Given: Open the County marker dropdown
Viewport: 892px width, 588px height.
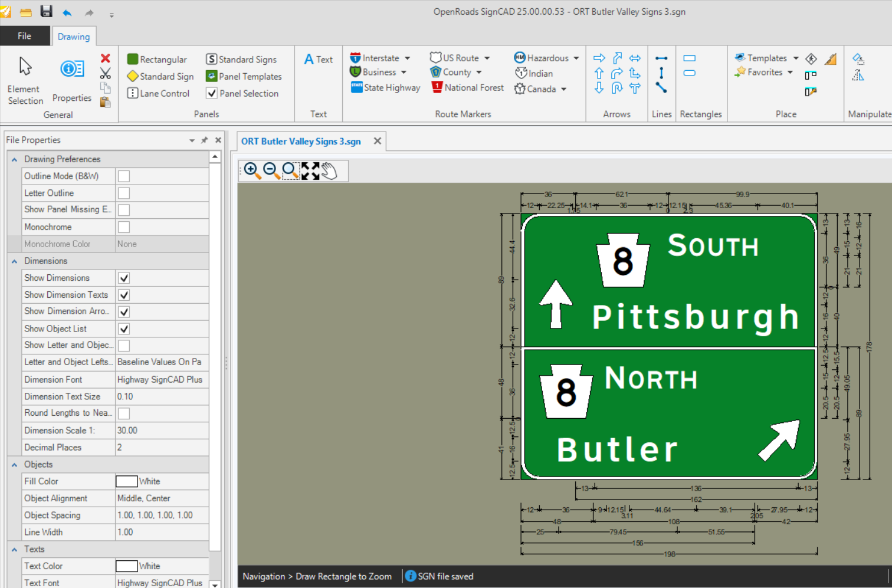Looking at the screenshot, I should 479,73.
